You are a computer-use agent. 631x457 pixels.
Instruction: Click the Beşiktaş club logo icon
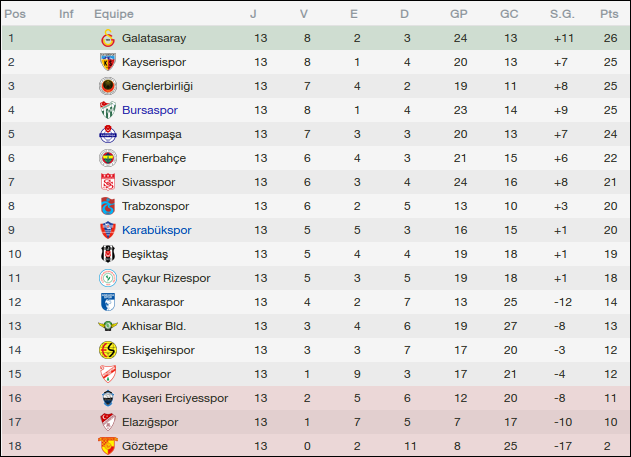pos(107,254)
